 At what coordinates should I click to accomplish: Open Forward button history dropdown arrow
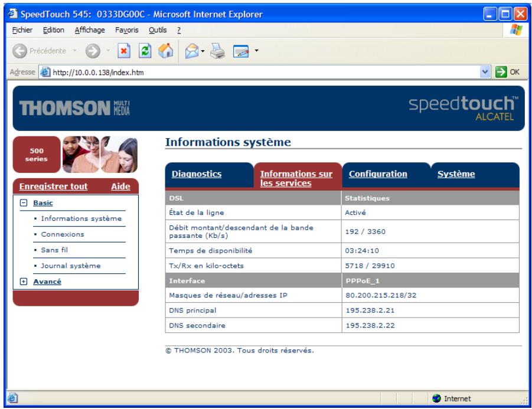[x=108, y=51]
